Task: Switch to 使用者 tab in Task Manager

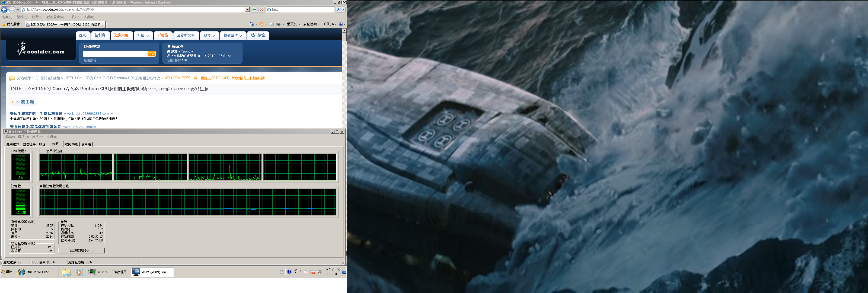Action: (x=86, y=144)
